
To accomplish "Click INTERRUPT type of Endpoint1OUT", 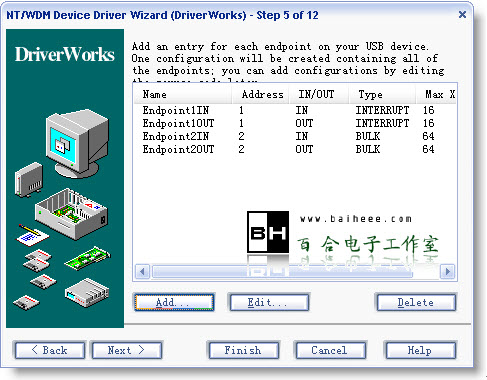I will click(382, 123).
